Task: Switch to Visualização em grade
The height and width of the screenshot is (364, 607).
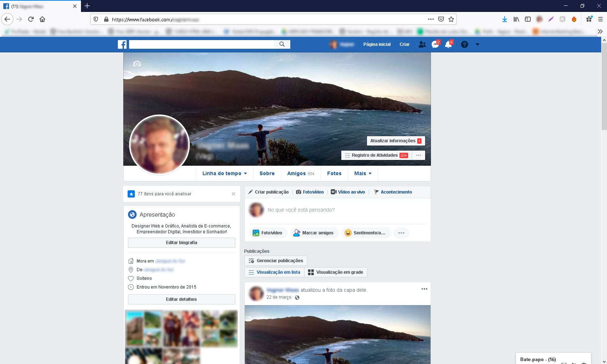Action: (x=335, y=272)
